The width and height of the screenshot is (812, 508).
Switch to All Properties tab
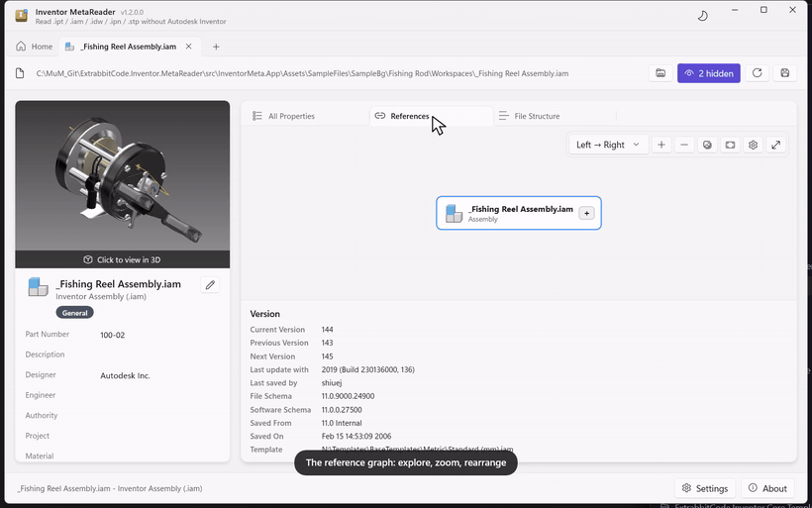point(283,116)
